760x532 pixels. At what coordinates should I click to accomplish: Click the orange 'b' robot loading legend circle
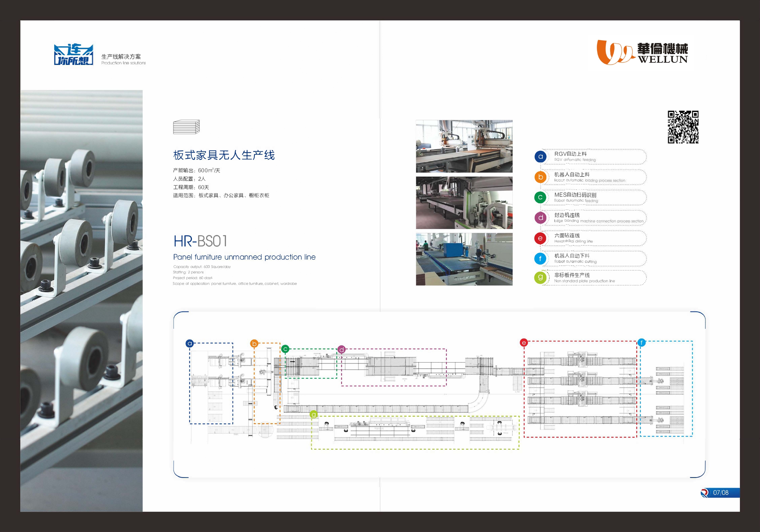[540, 177]
